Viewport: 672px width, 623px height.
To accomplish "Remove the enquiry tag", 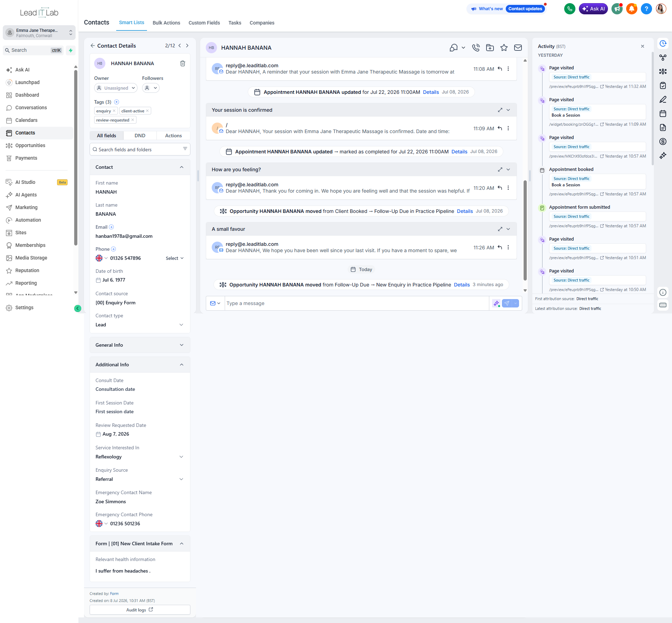I will pyautogui.click(x=114, y=111).
